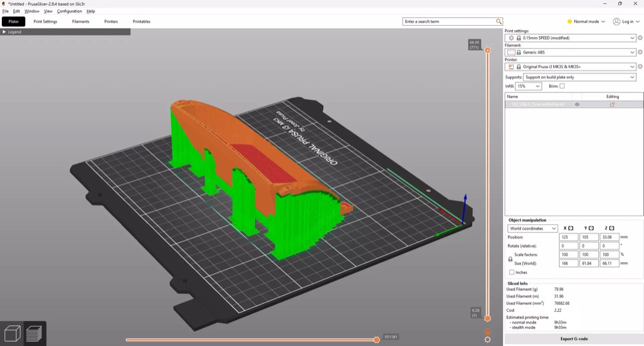Click lower thumb of vertical layer slider
The height and width of the screenshot is (346, 644).
tap(488, 318)
